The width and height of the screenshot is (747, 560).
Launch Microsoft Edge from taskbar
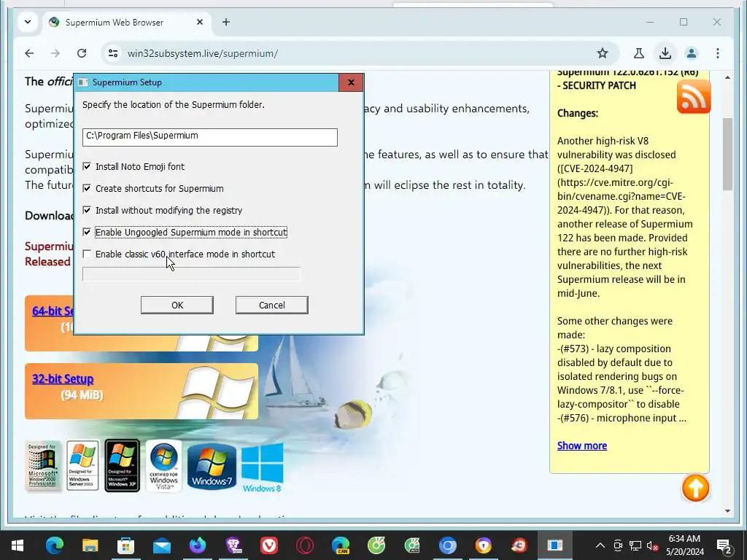click(54, 545)
